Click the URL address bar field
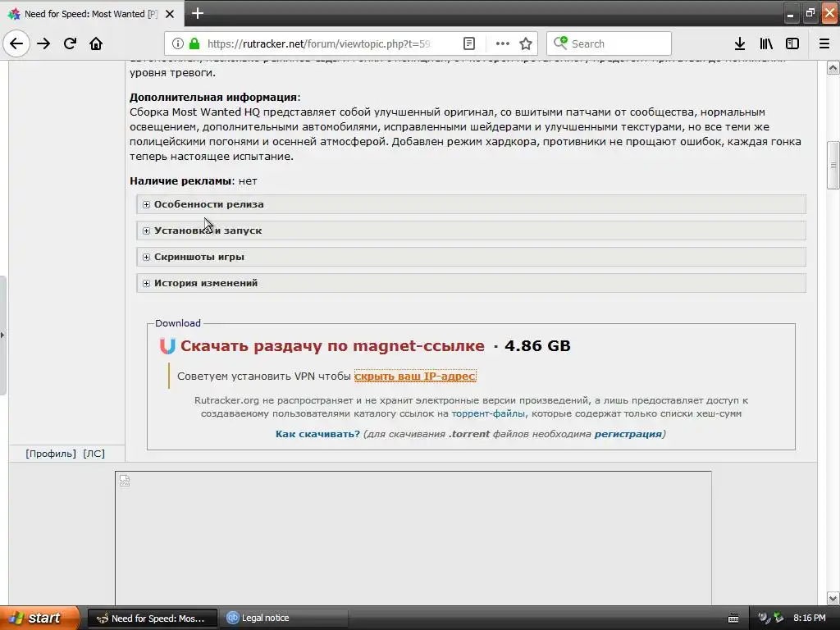Screen dimensions: 840x630 pyautogui.click(x=319, y=43)
